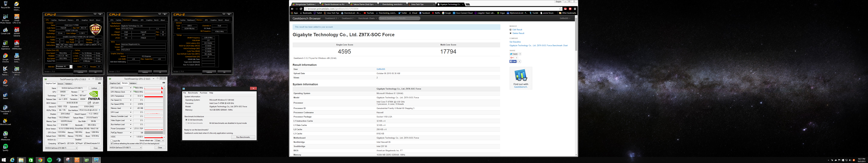Image resolution: width=868 pixels, height=163 pixels.
Task: Click the Spotify icon on the taskbar
Action: [x=50, y=160]
